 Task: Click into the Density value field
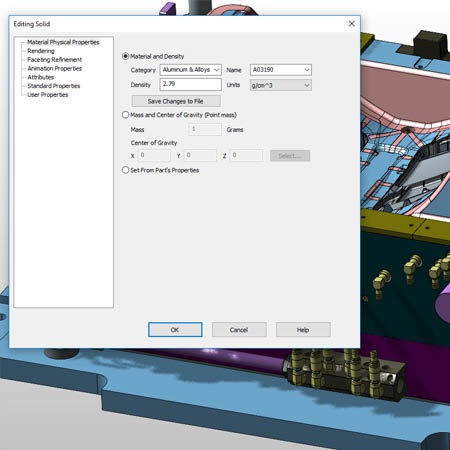point(191,84)
